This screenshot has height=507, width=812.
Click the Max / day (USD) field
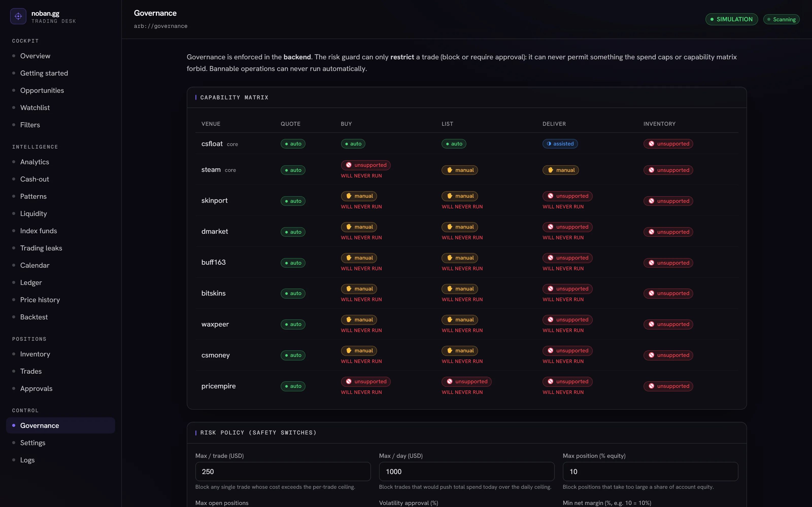(x=466, y=472)
